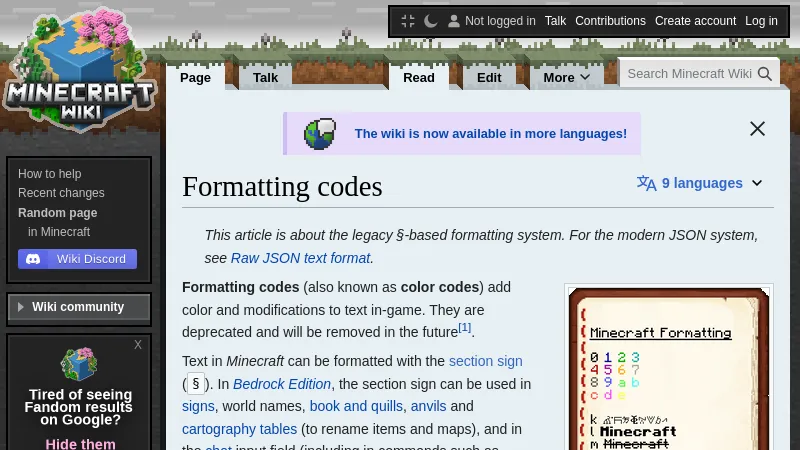This screenshot has width=800, height=450.
Task: Click the Random page sidebar link
Action: pyautogui.click(x=57, y=213)
